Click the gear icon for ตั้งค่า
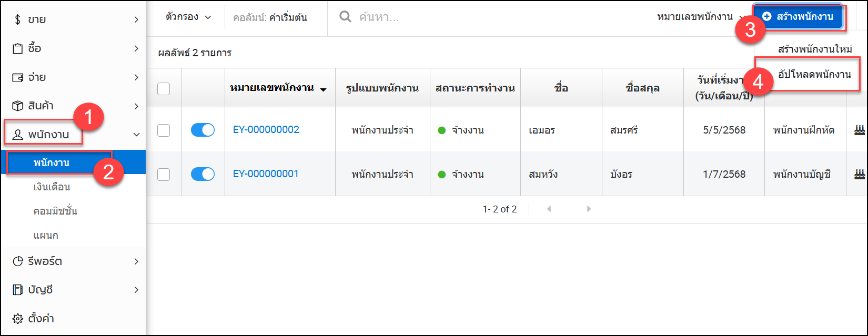 18,319
